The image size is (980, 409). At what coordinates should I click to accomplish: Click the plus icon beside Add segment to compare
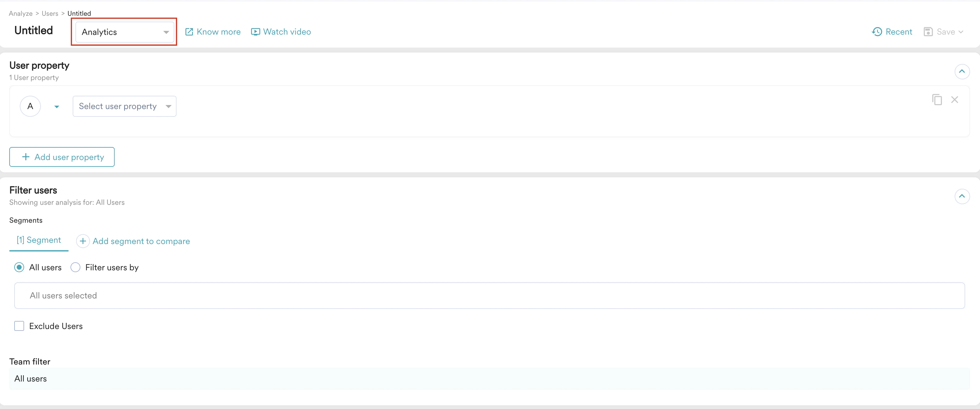pos(83,241)
